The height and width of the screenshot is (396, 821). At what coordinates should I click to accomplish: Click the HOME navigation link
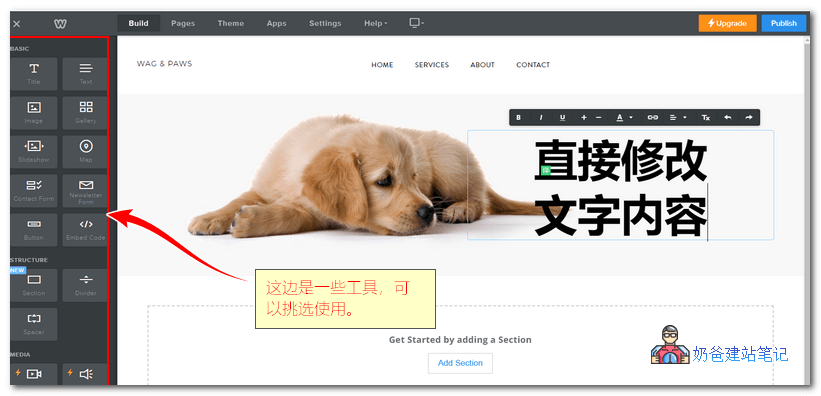[x=382, y=65]
